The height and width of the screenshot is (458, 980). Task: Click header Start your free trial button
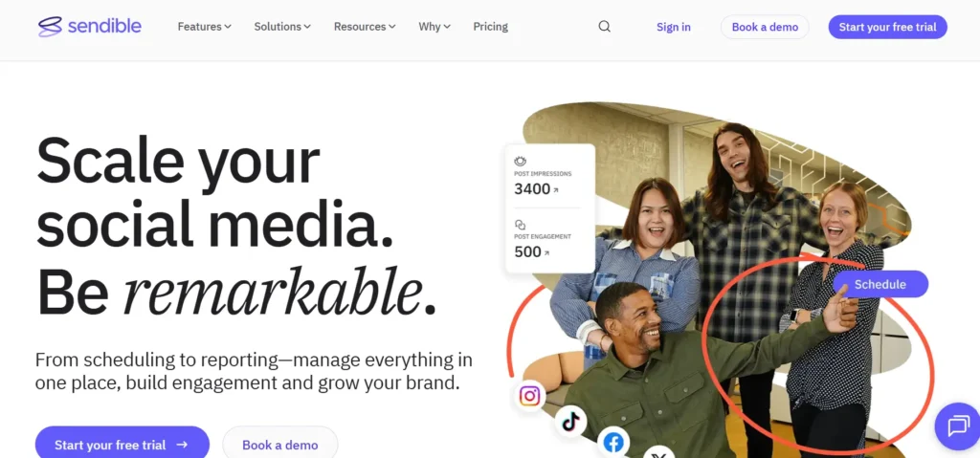[x=887, y=27]
